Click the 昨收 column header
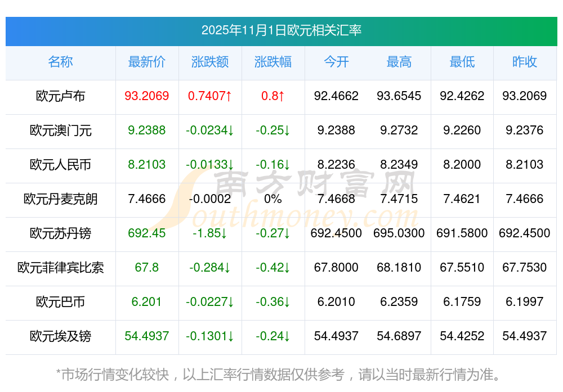 (525, 62)
